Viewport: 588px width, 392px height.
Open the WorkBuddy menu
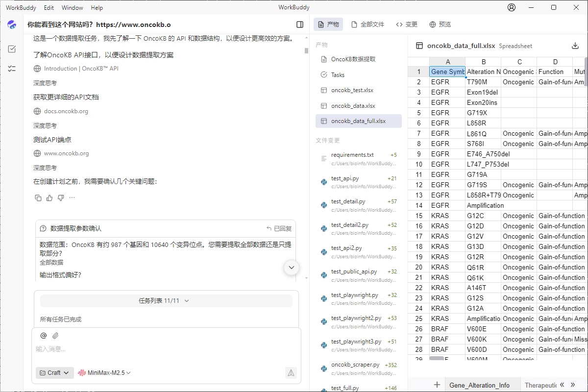pyautogui.click(x=20, y=8)
